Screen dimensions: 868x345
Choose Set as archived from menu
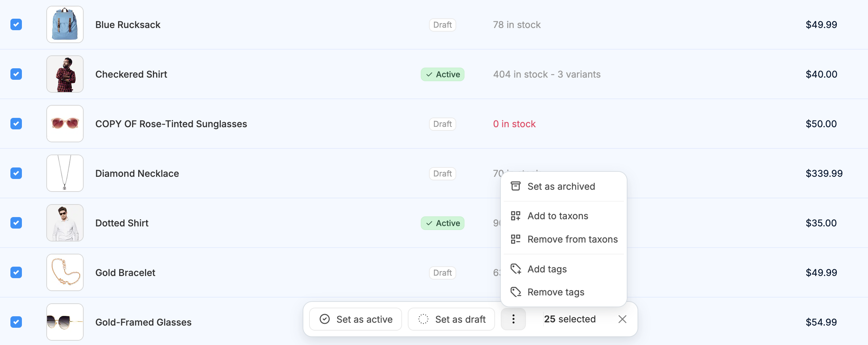pyautogui.click(x=561, y=186)
